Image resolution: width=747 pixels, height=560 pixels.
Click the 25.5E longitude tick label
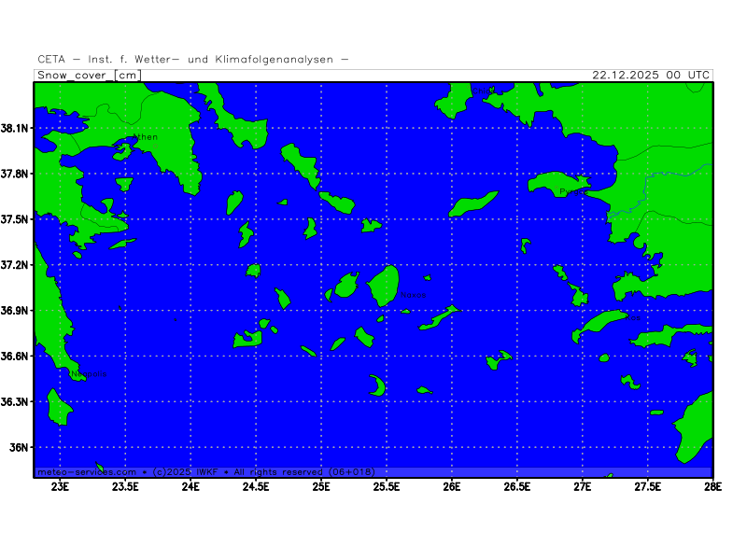tap(387, 486)
